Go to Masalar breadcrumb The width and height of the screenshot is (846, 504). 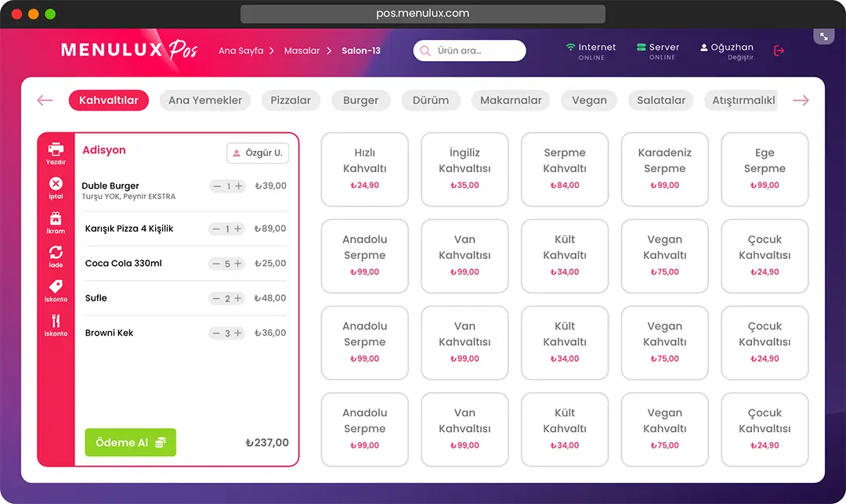pyautogui.click(x=302, y=51)
